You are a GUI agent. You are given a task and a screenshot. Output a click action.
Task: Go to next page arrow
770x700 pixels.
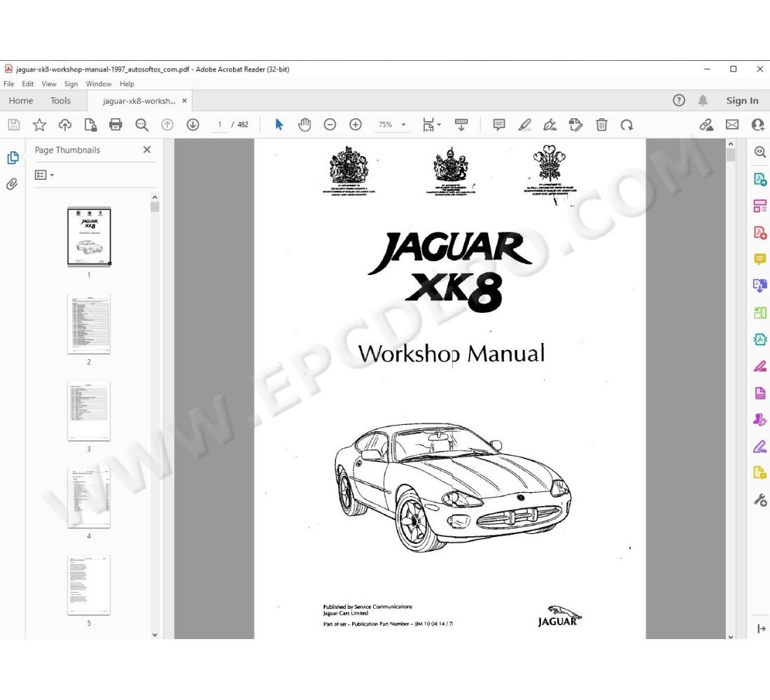pyautogui.click(x=193, y=125)
